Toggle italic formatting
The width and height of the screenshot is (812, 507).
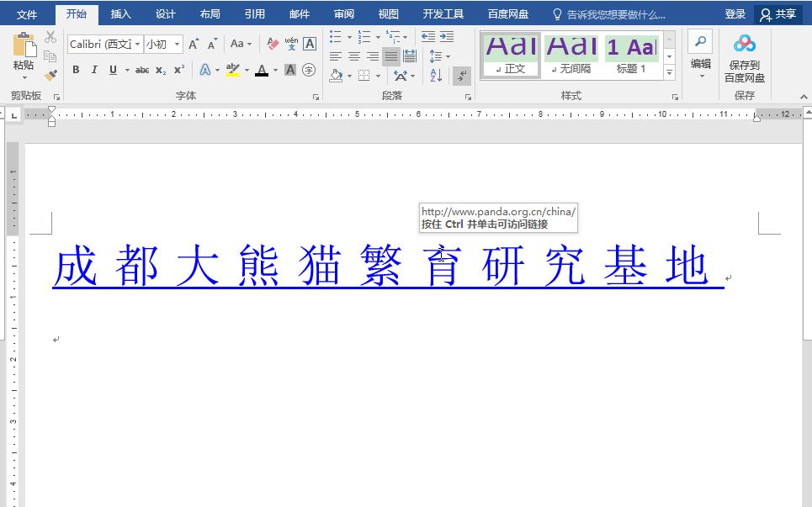(x=94, y=69)
